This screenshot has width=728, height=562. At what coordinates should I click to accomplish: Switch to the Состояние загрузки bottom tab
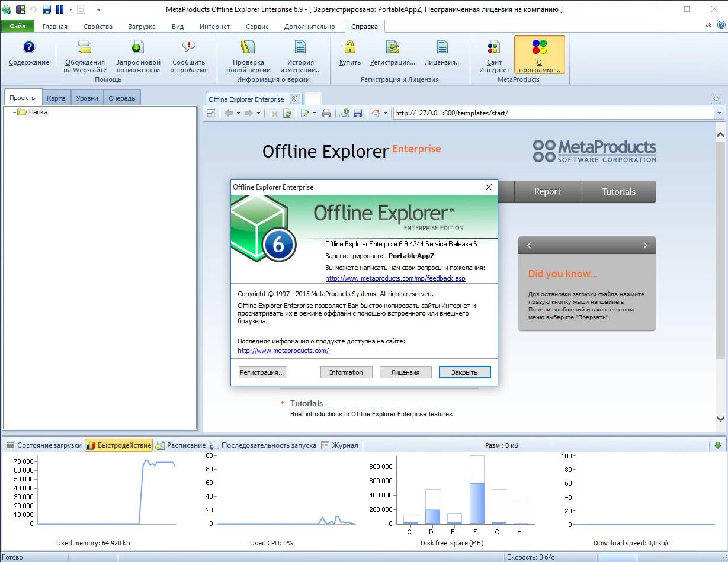(x=44, y=445)
